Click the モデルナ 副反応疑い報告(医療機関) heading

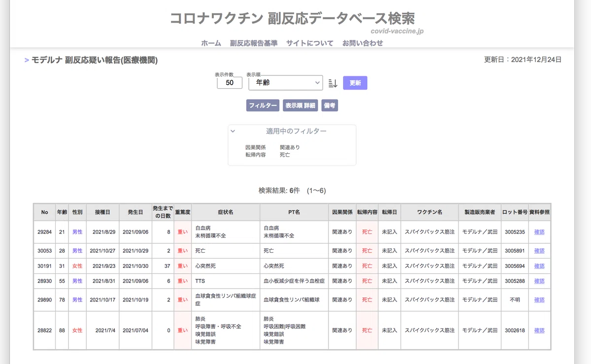[95, 60]
